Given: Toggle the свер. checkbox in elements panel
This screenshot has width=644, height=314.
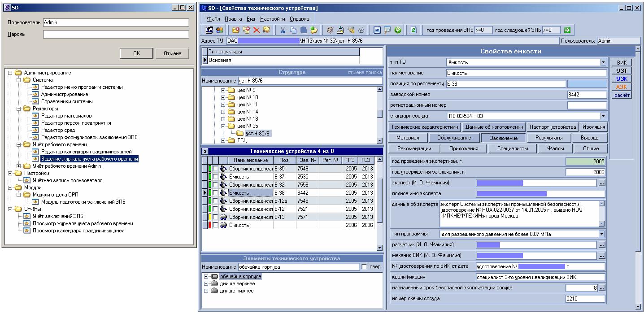Looking at the screenshot, I should point(364,266).
